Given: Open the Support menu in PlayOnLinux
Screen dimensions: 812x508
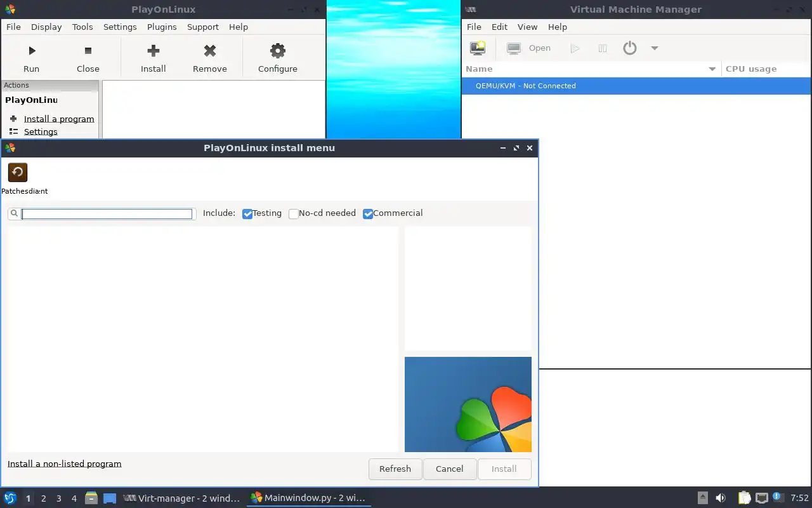Looking at the screenshot, I should click(x=203, y=27).
